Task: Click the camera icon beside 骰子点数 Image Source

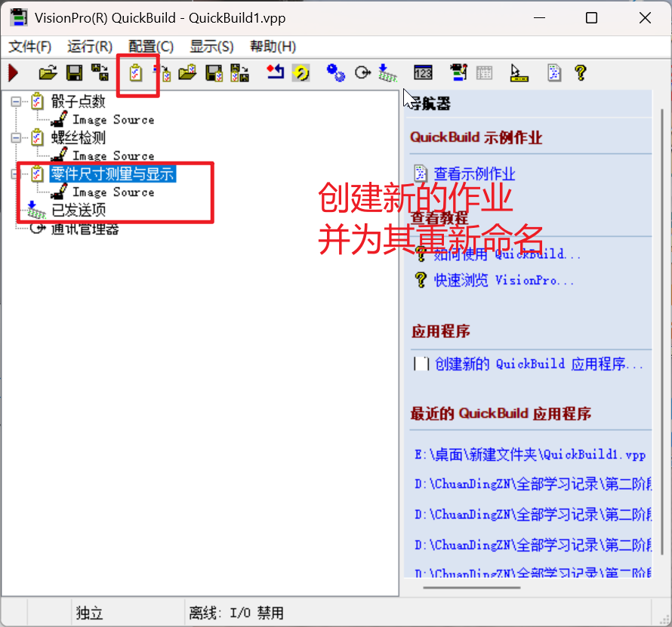Action: pos(59,119)
